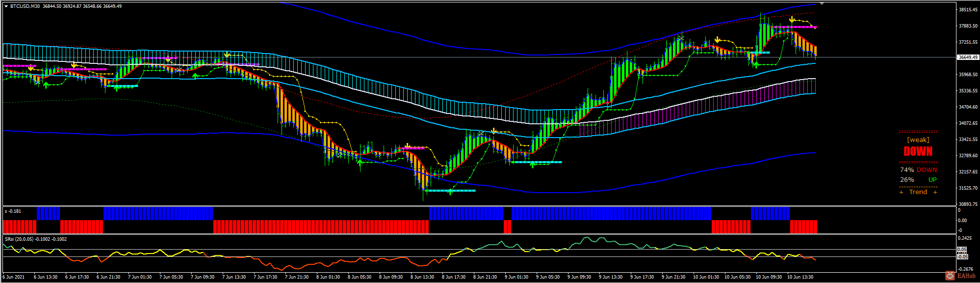The image size is (980, 283).
Task: Click the 34704.60 price axis label
Action: point(968,107)
